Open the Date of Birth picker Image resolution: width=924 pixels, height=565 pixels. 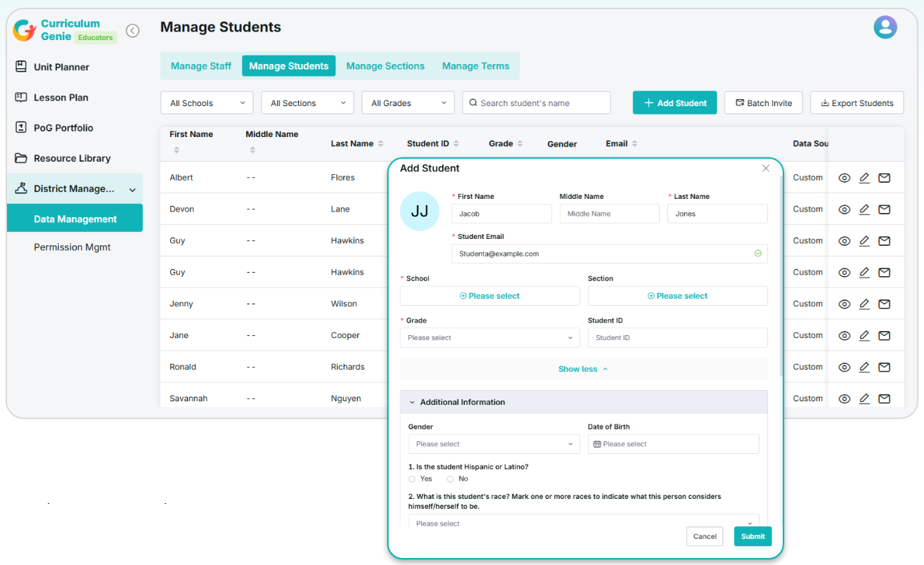coord(674,444)
